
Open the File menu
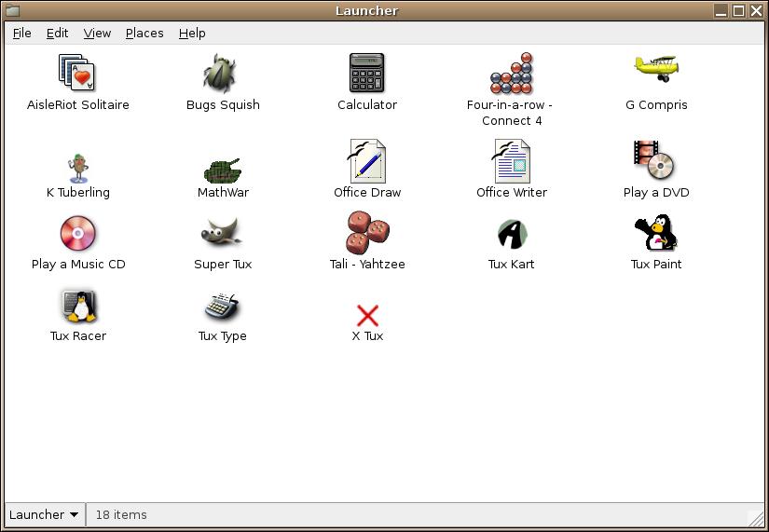coord(21,33)
